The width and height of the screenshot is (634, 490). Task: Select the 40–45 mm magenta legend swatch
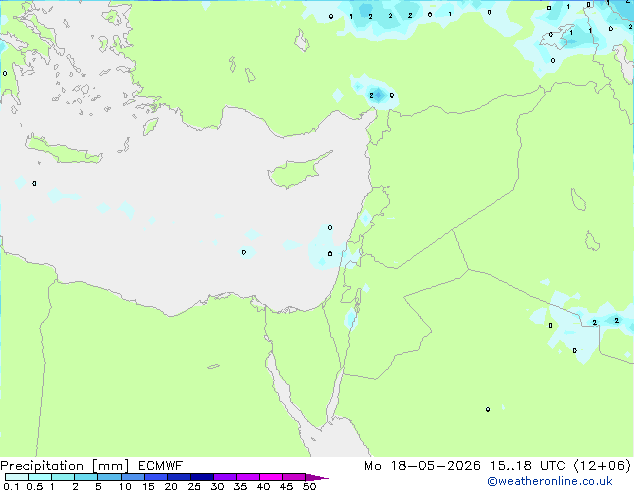[271, 477]
